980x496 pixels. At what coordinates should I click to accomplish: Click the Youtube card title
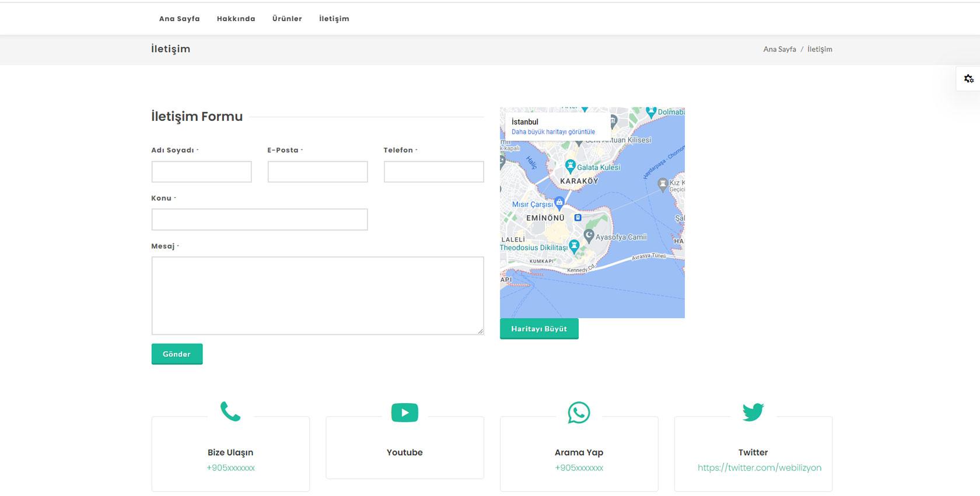405,452
